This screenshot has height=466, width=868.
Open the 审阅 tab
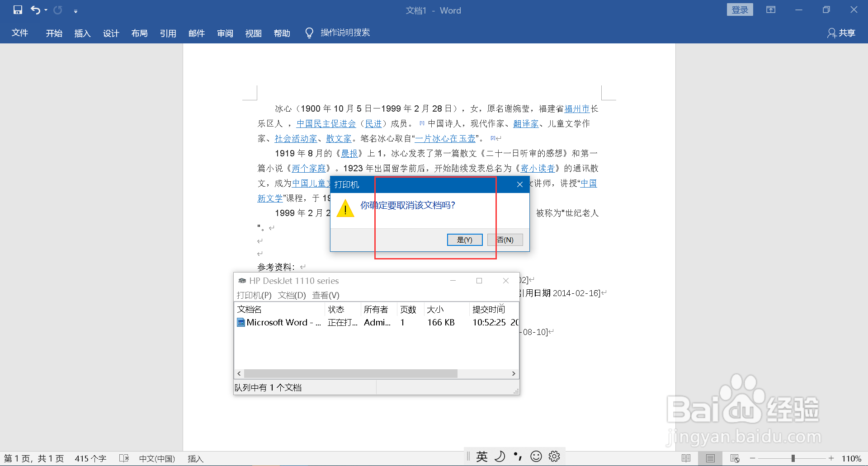pos(225,33)
